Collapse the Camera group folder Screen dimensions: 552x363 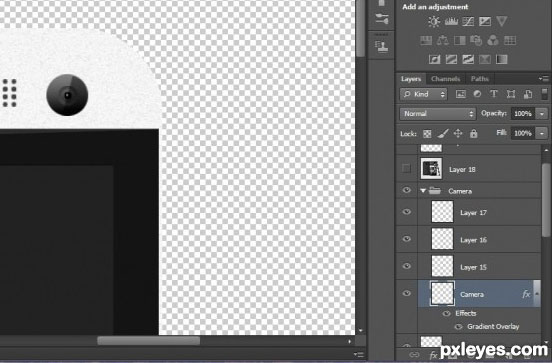coord(423,191)
